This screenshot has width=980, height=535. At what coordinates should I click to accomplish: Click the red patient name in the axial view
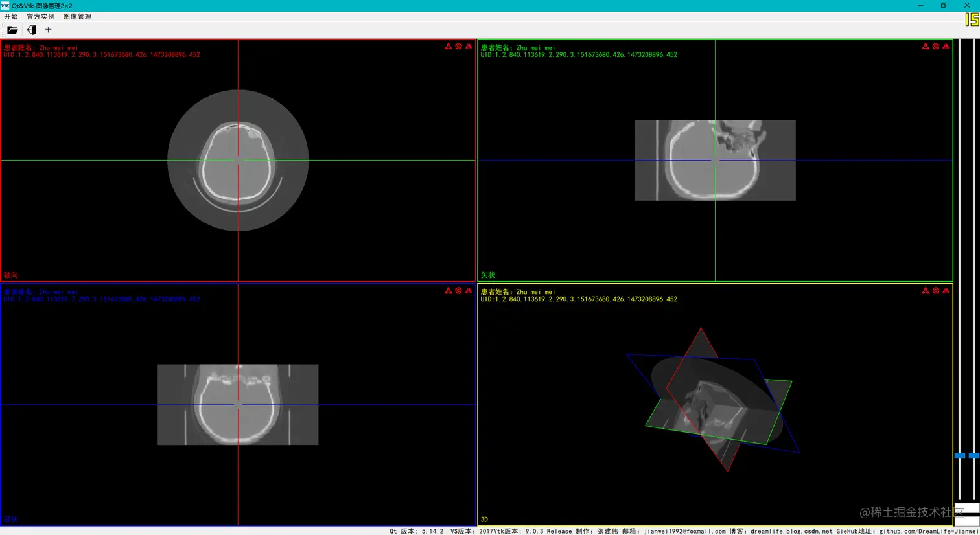tap(41, 47)
